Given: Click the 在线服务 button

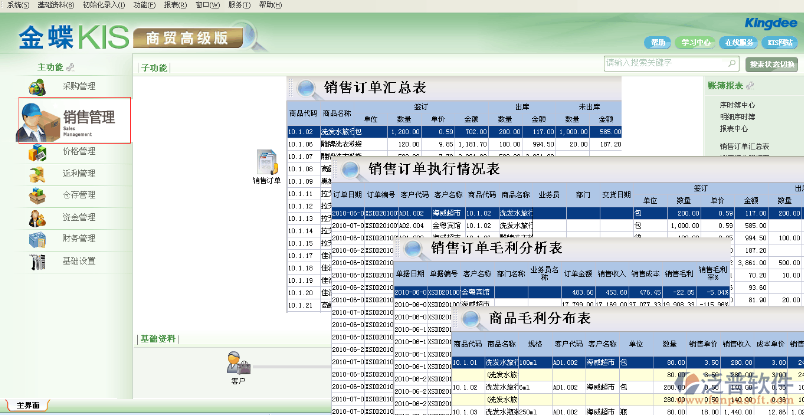Looking at the screenshot, I should click(738, 43).
